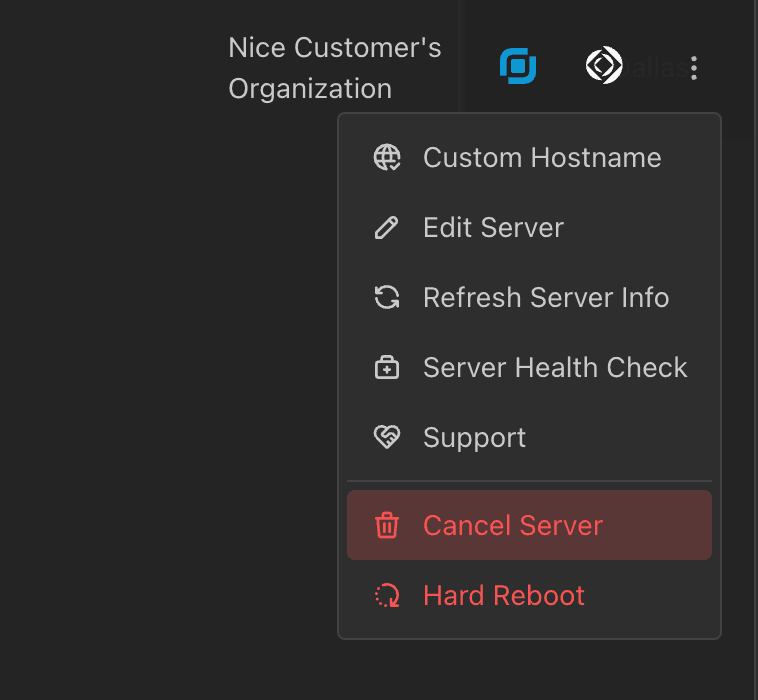Choose Edit Server from the menu
Screen dimensions: 758x700
(x=493, y=228)
